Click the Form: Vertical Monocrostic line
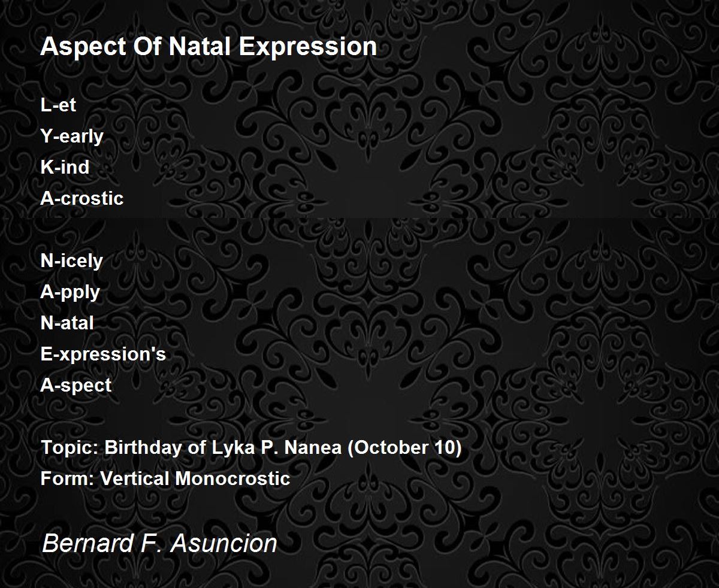Screen dimensions: 719x588 [165, 478]
